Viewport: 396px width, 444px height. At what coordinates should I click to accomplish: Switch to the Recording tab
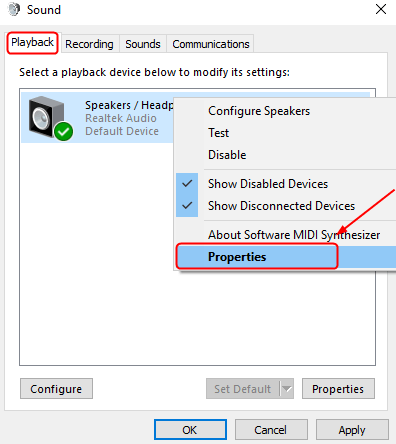coord(89,44)
